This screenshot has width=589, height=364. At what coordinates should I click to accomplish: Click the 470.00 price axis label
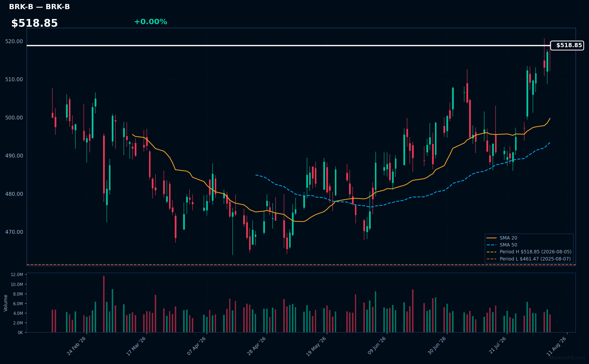14,232
